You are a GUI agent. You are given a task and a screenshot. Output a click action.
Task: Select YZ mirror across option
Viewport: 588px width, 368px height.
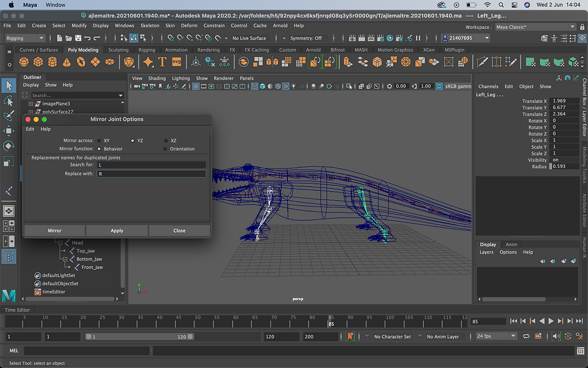[132, 140]
